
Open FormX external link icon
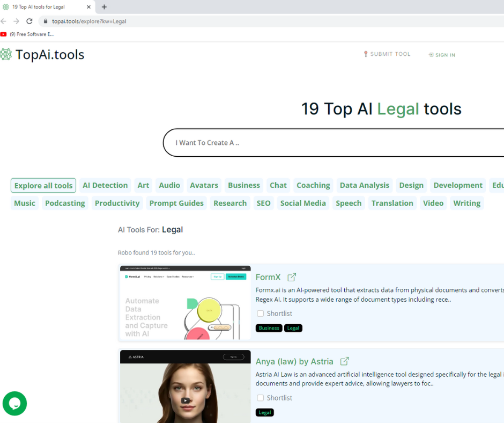pyautogui.click(x=292, y=277)
